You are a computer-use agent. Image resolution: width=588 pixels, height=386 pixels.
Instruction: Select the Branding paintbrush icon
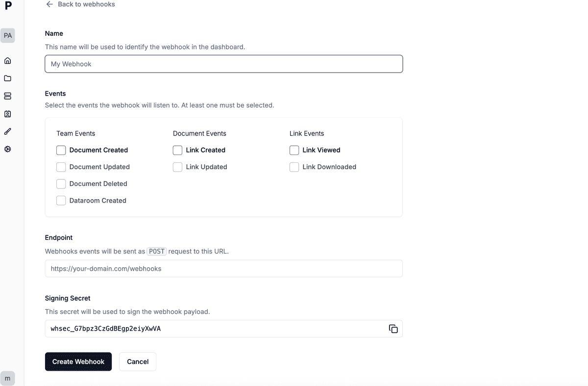coord(7,131)
